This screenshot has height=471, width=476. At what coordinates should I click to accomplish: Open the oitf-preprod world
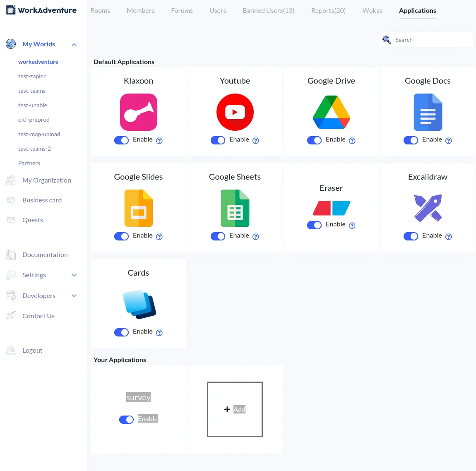(x=34, y=120)
